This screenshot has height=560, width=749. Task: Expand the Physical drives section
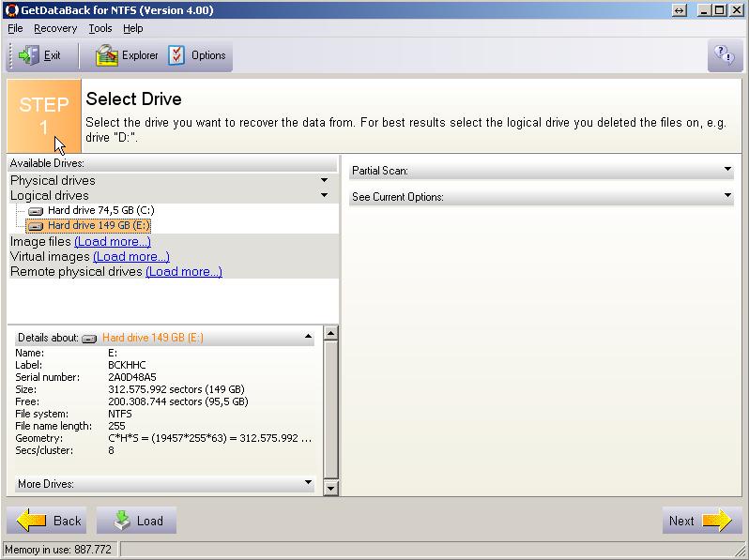coord(325,180)
